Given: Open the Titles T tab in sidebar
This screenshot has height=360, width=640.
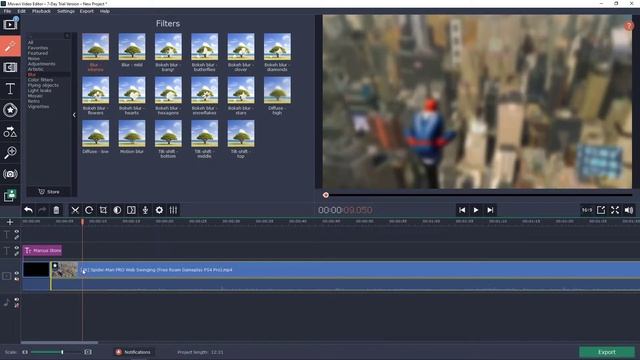Looking at the screenshot, I should (10, 89).
